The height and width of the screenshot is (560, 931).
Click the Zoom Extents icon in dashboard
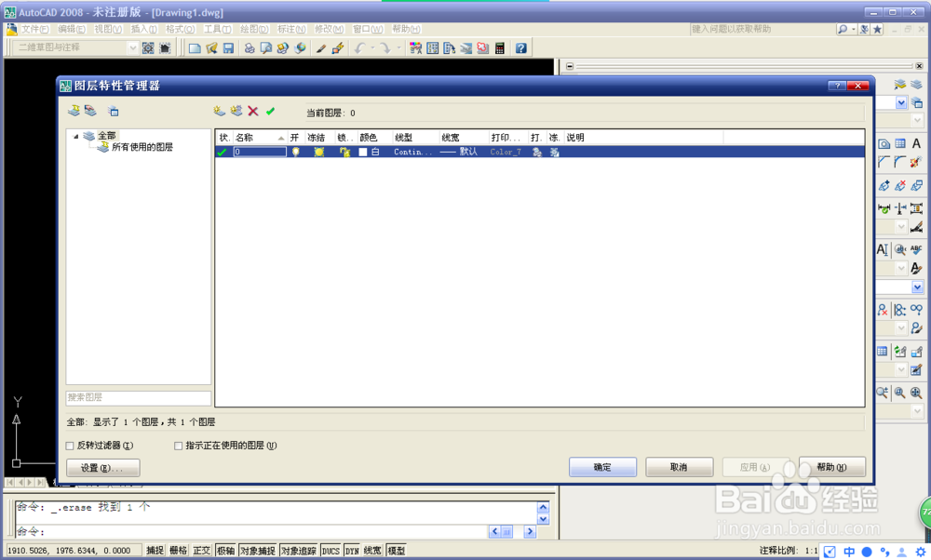(916, 393)
